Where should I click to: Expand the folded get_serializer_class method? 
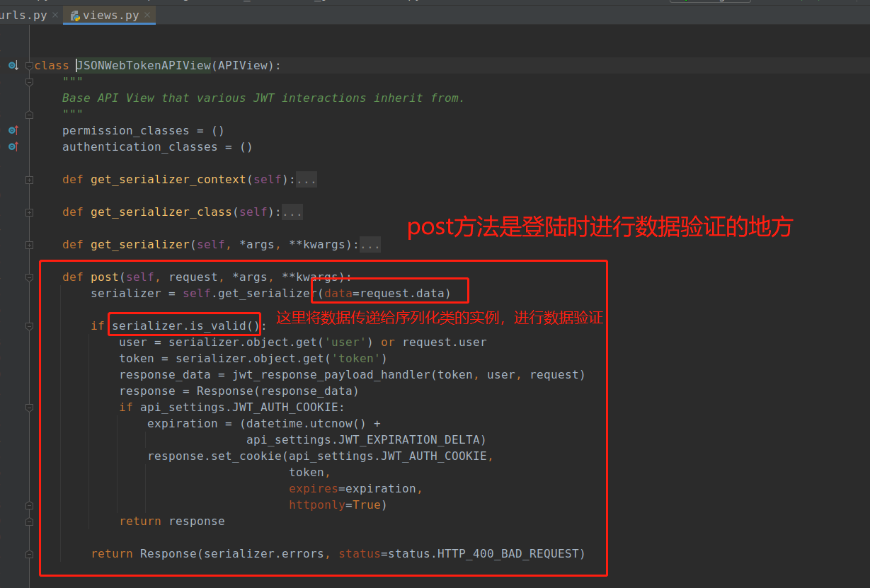(29, 212)
